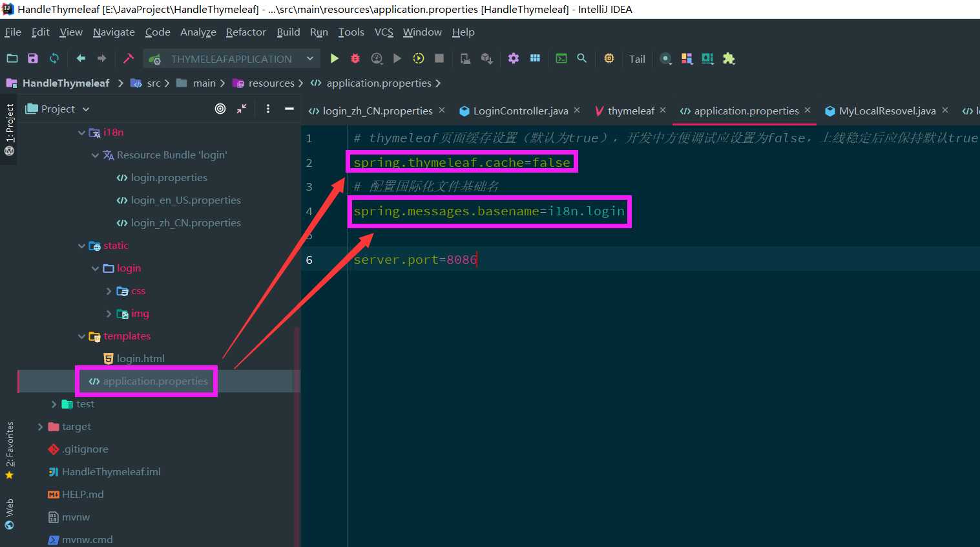This screenshot has width=980, height=547.
Task: Collapse the templates folder
Action: pyautogui.click(x=81, y=336)
